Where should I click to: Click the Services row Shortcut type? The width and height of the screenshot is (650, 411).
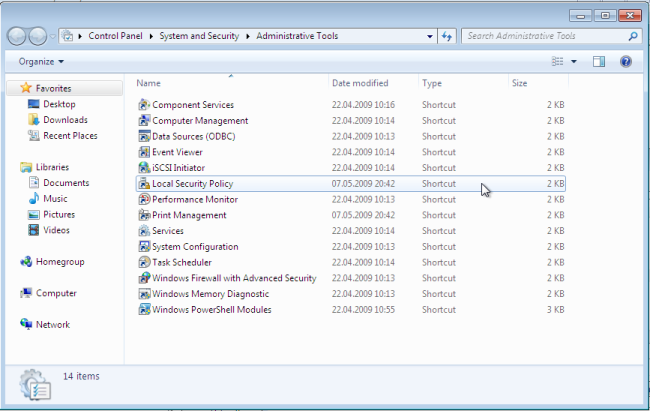pyautogui.click(x=439, y=231)
